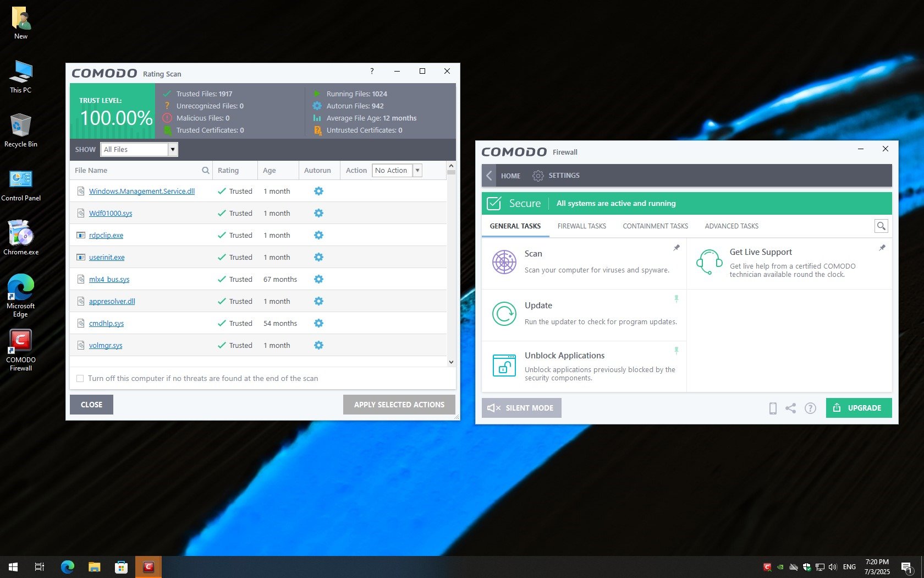Image resolution: width=924 pixels, height=578 pixels.
Task: Click Apply Selected Actions button
Action: [399, 405]
